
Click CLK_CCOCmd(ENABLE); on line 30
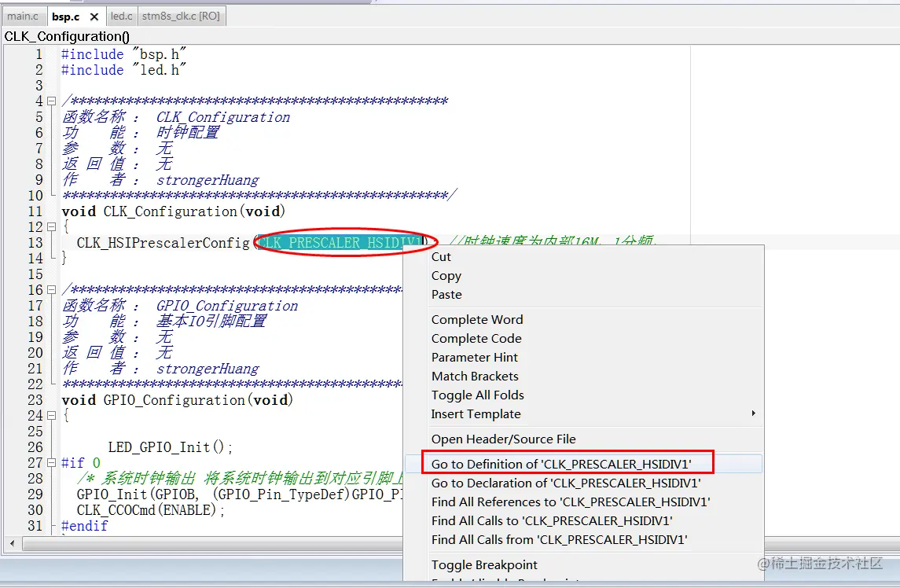151,510
